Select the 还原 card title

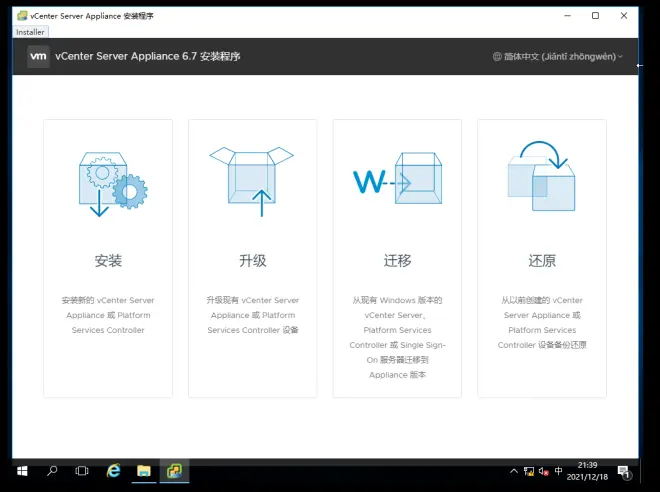(x=542, y=261)
